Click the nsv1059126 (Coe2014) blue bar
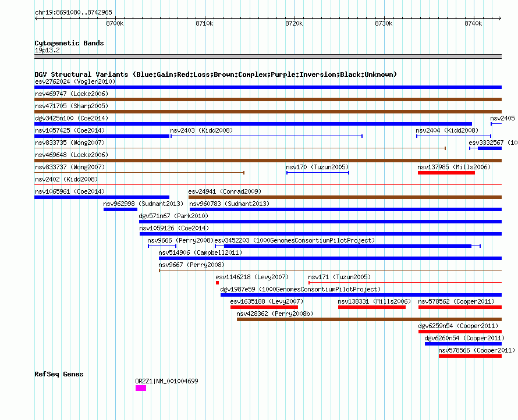 tap(321, 234)
